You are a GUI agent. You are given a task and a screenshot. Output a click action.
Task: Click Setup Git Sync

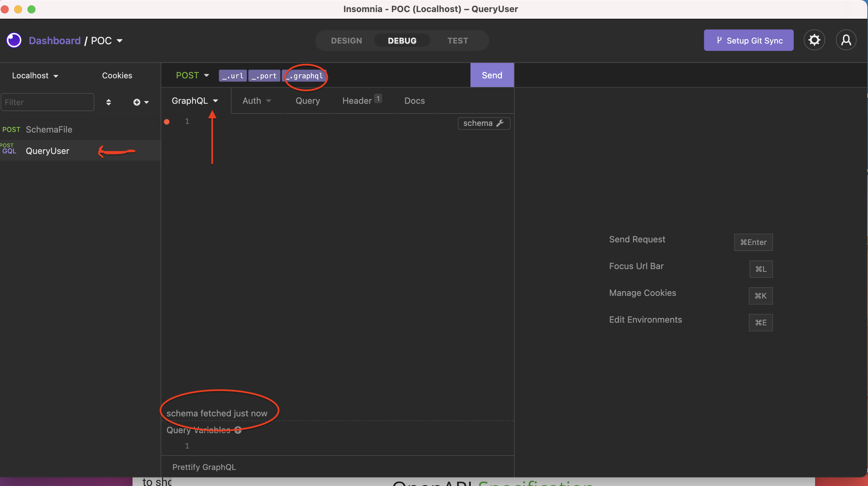point(749,40)
